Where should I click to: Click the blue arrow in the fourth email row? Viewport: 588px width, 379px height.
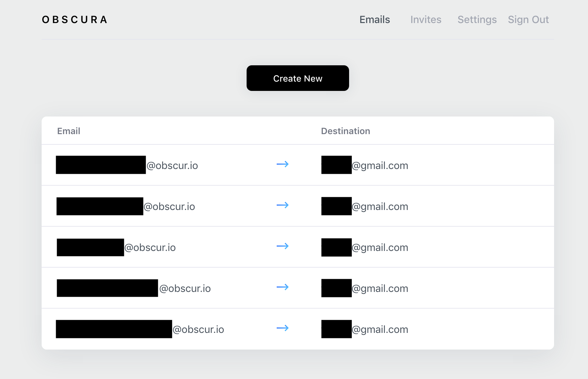(x=282, y=287)
